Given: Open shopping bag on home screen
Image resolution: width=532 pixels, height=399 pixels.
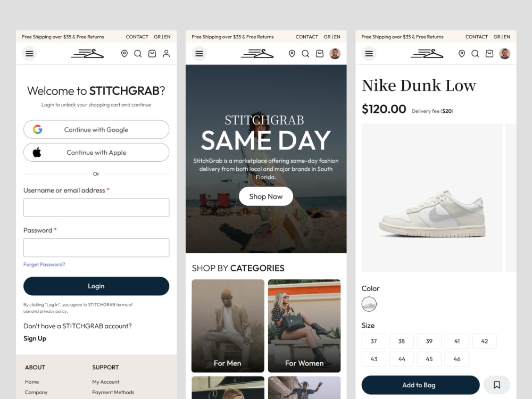Looking at the screenshot, I should tap(320, 54).
